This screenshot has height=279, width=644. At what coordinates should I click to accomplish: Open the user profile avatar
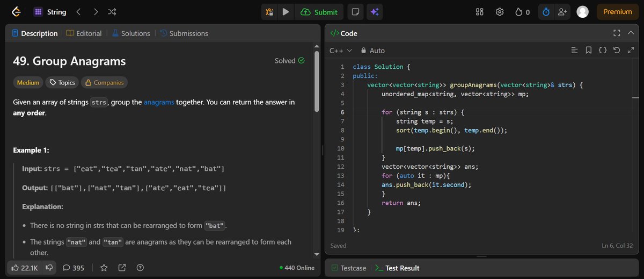582,12
